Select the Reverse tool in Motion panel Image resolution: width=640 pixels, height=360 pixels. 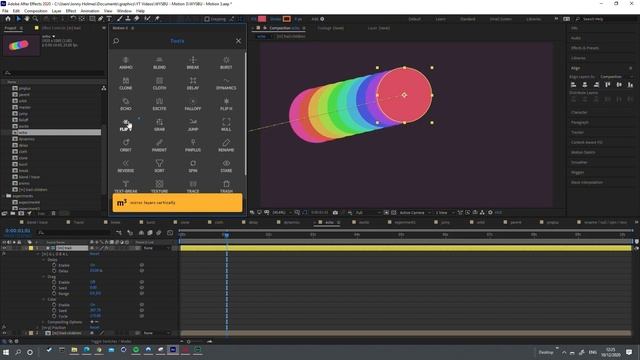point(126,167)
